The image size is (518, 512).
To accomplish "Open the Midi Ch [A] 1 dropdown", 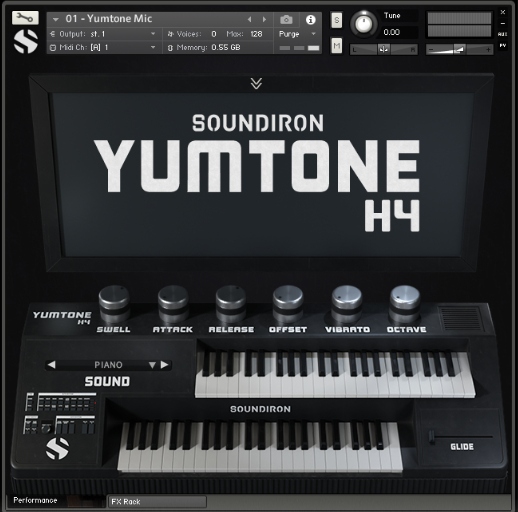I will click(x=103, y=47).
